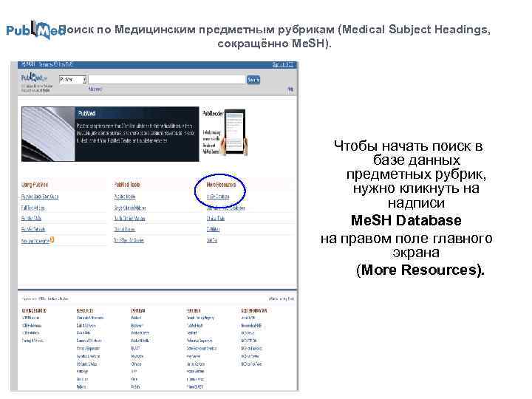Open the PubMed database dropdown
Viewport: 532px width, 399px height.
(x=73, y=80)
